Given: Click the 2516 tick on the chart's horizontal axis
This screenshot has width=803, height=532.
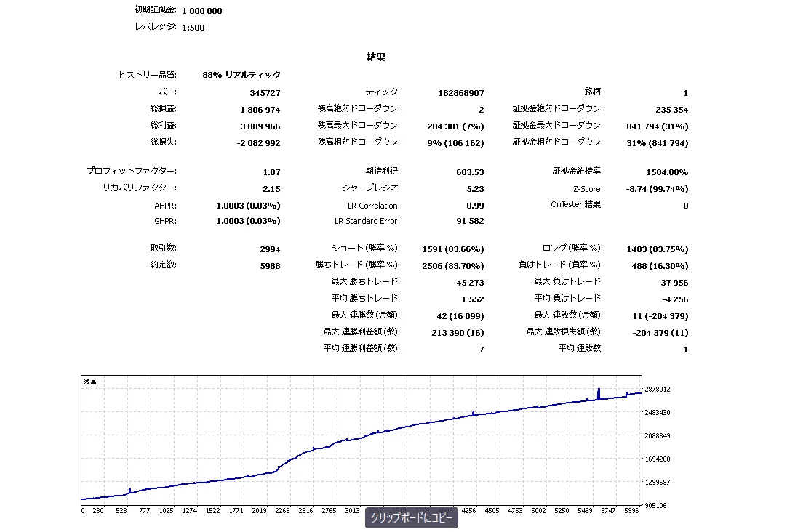Looking at the screenshot, I should tap(305, 510).
